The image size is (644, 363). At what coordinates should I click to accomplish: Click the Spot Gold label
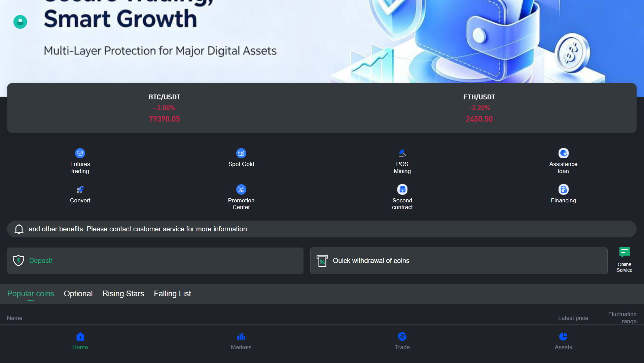tap(241, 164)
